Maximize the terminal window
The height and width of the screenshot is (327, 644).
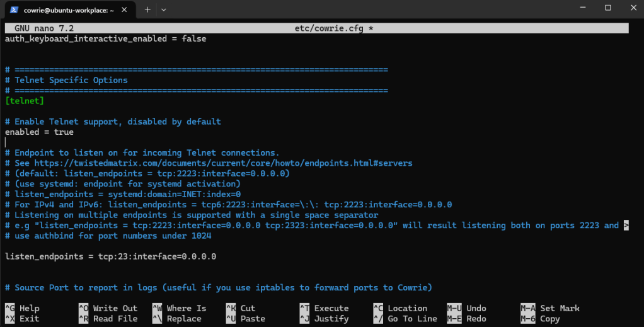[x=607, y=8]
